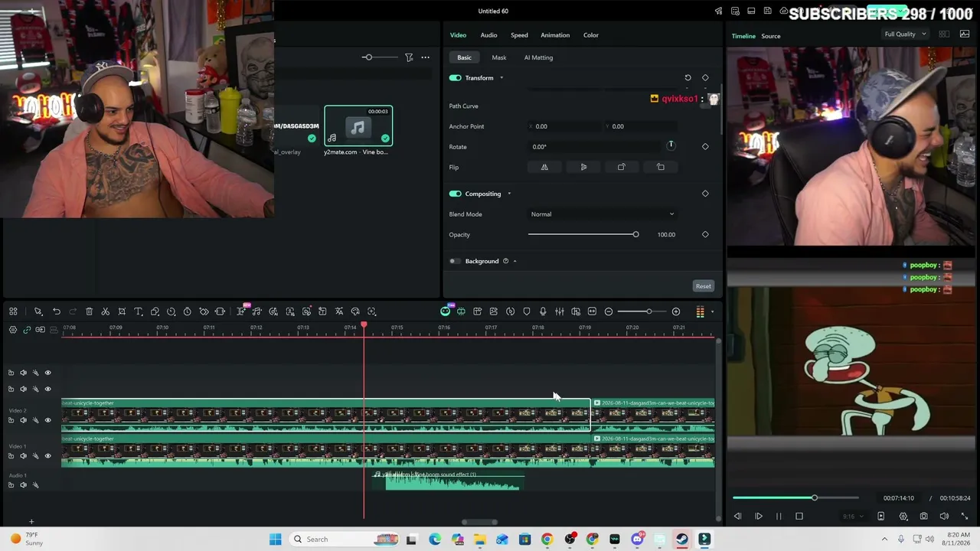Switch to the Speed tab
Screen dimensions: 980x551
click(x=519, y=35)
